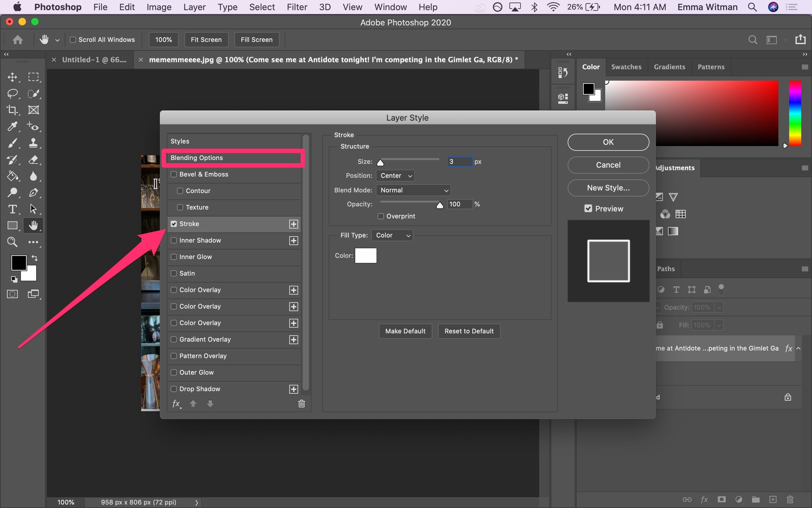This screenshot has height=508, width=812.
Task: Open the Fill Type dropdown
Action: pos(392,235)
